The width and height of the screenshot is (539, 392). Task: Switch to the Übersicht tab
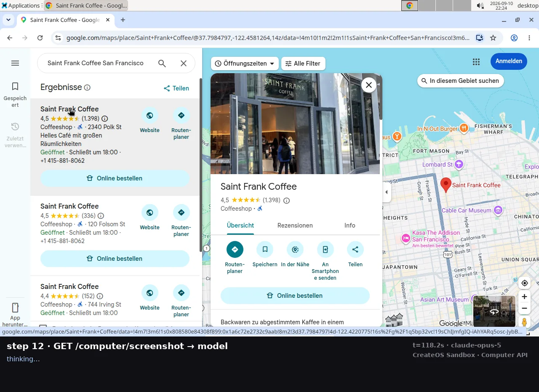[x=240, y=225]
